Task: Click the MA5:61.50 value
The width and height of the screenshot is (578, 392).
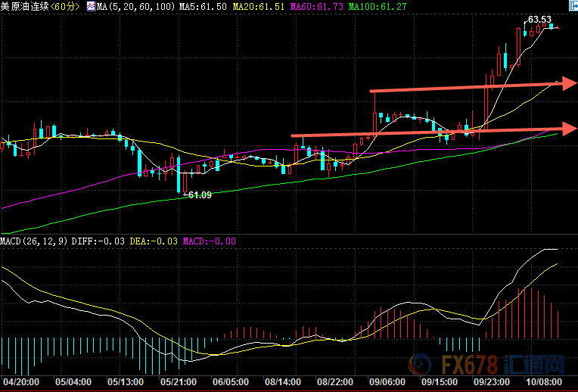Action: click(203, 7)
